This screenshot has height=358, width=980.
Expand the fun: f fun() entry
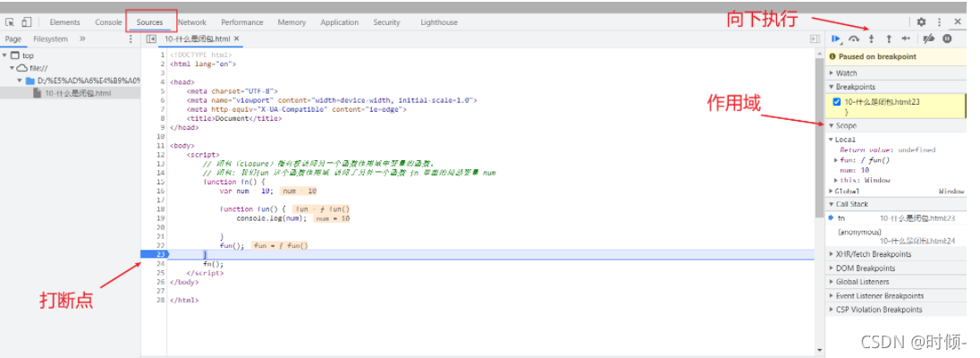tap(836, 160)
